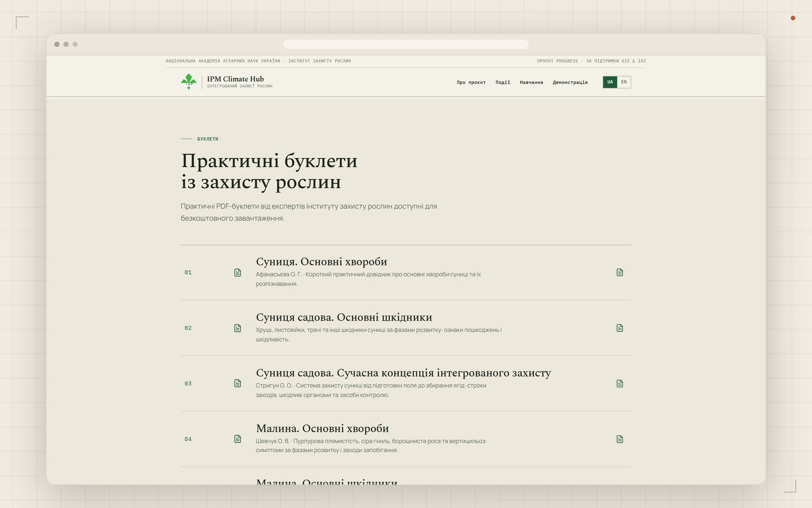Click the intro paragraph about PDF-буклети
This screenshot has height=508, width=812.
(x=309, y=212)
